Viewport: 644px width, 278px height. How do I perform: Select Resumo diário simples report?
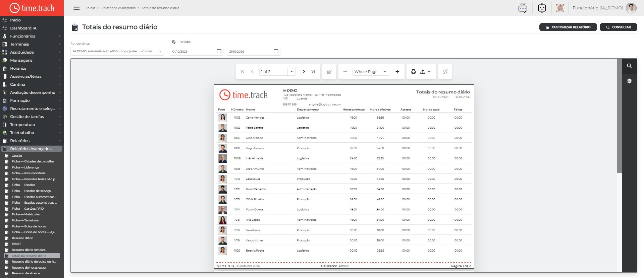click(x=29, y=250)
